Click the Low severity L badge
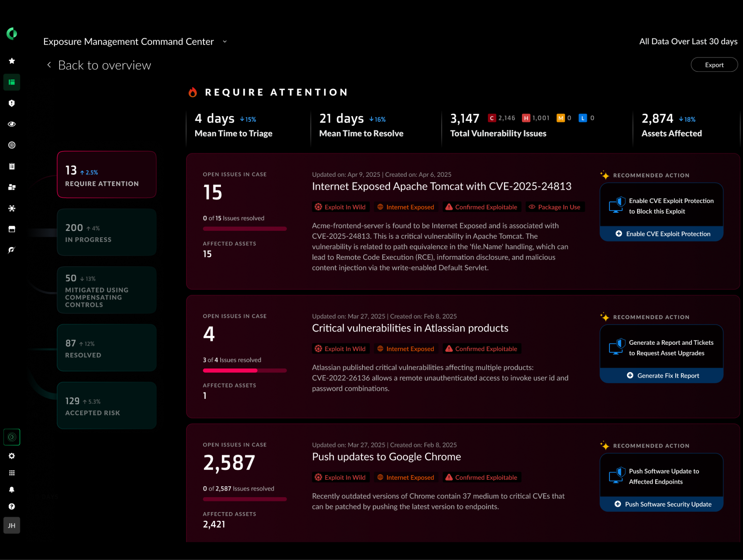 [583, 118]
